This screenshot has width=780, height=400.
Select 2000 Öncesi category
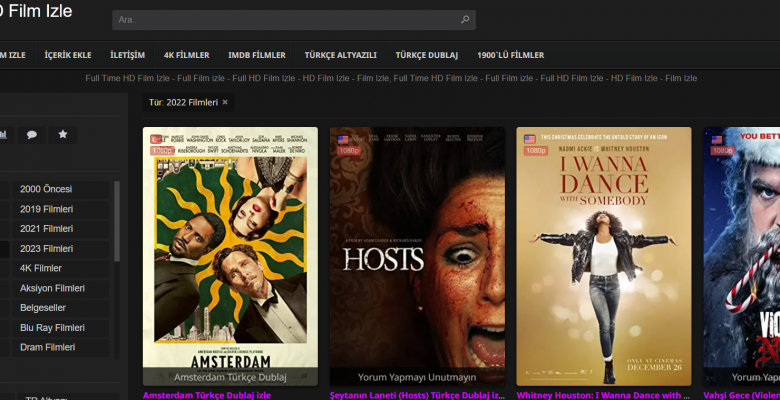point(61,189)
